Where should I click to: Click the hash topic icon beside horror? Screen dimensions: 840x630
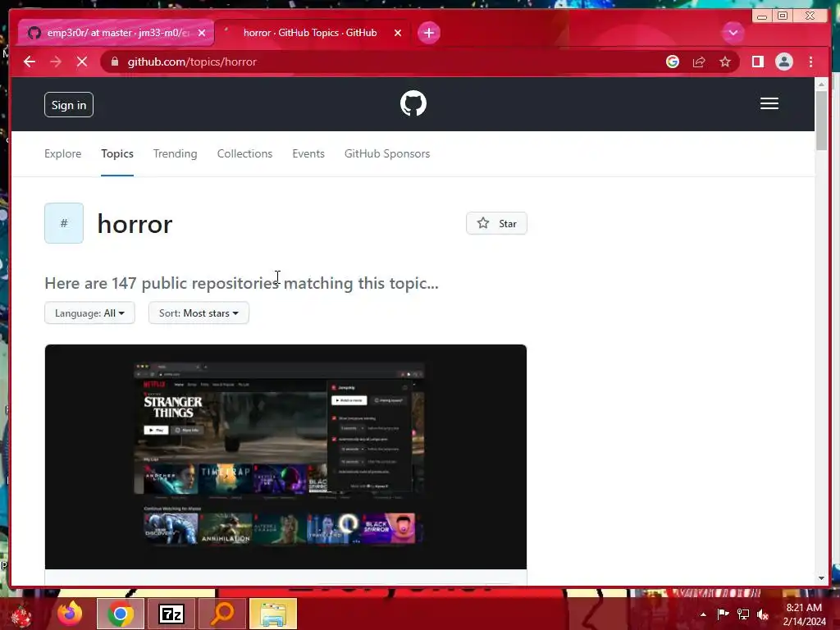point(64,223)
